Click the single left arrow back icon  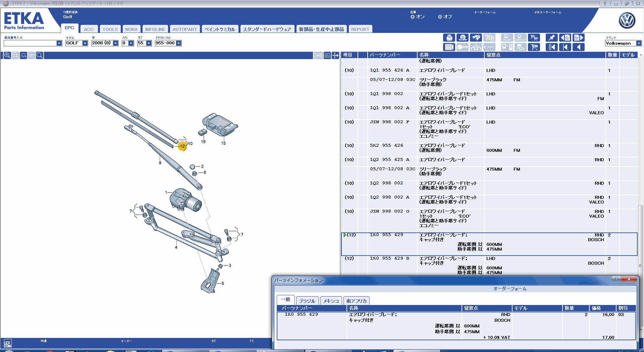[579, 47]
